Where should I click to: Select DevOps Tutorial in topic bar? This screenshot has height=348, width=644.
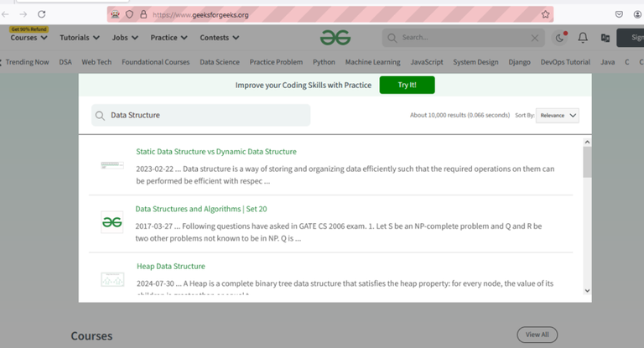tap(565, 62)
